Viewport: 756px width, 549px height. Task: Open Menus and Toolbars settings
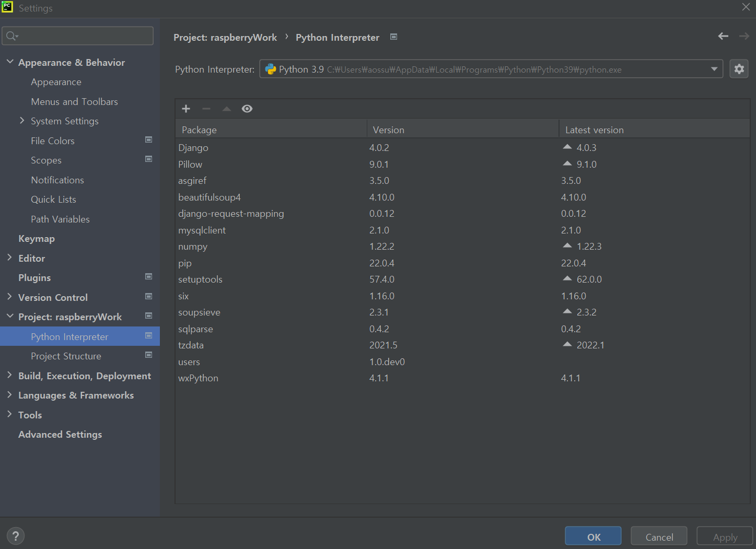(x=74, y=102)
